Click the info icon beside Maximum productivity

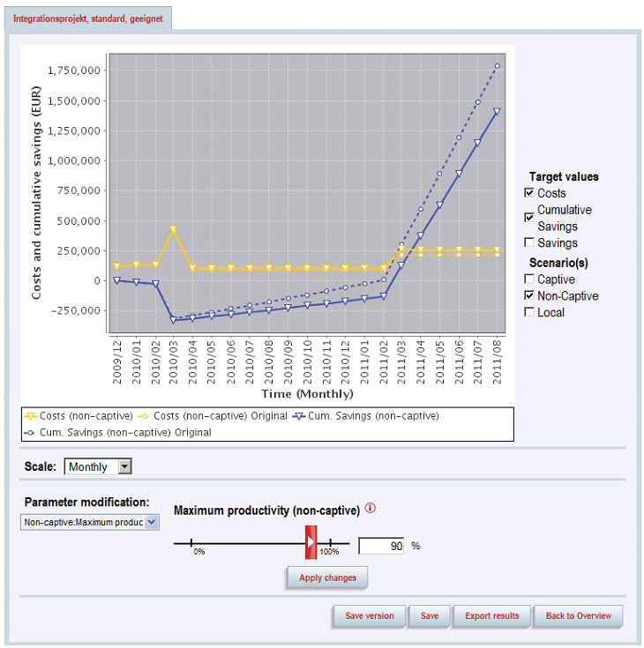[x=371, y=509]
